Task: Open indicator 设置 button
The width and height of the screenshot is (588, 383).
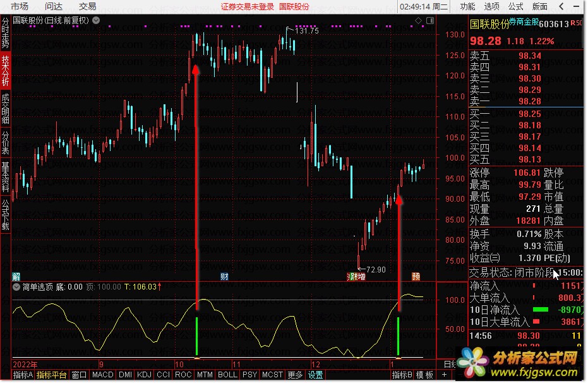Action: [315, 375]
